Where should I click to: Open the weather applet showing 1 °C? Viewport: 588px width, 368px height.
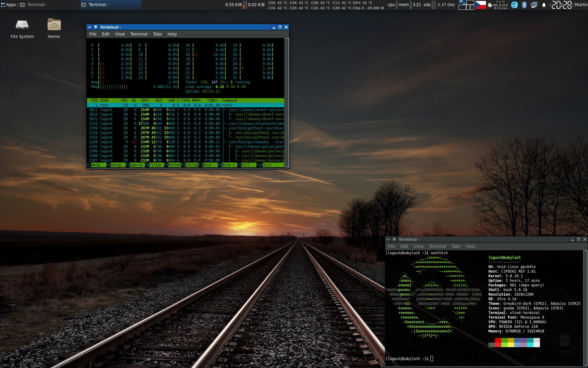coord(498,5)
